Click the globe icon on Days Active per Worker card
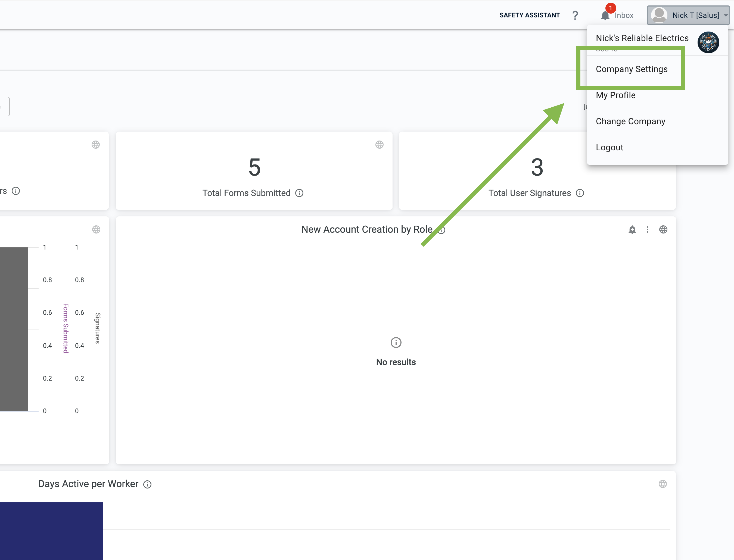 (x=663, y=484)
